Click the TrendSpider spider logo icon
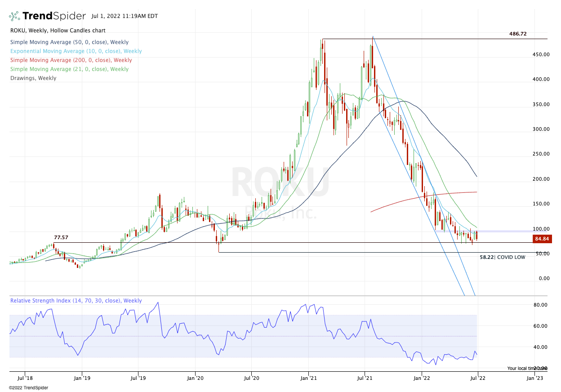 click(x=14, y=16)
